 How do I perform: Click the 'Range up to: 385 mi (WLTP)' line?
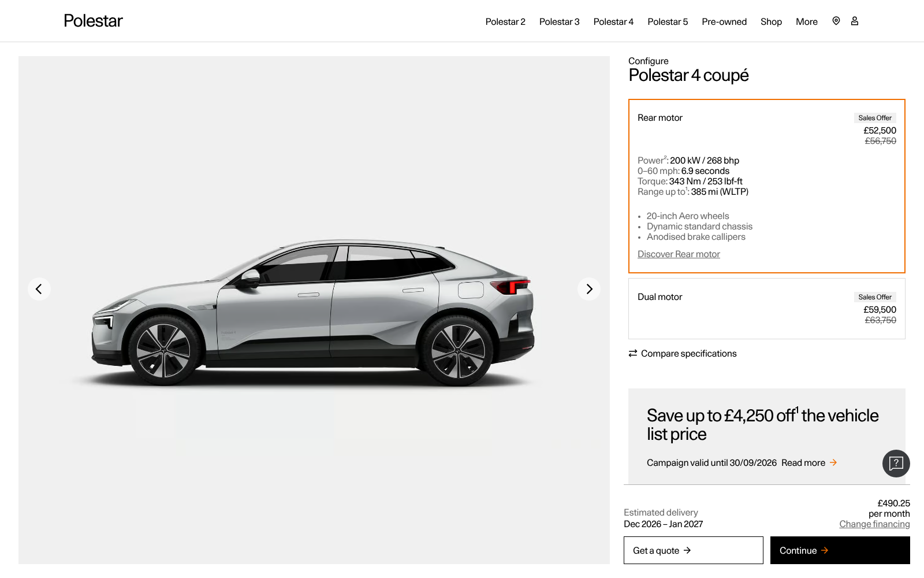click(693, 192)
